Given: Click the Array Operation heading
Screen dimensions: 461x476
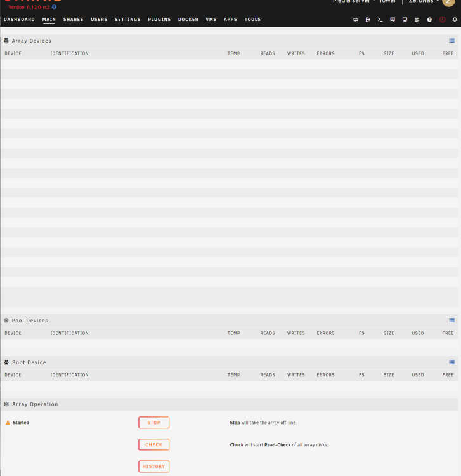Looking at the screenshot, I should tap(35, 404).
